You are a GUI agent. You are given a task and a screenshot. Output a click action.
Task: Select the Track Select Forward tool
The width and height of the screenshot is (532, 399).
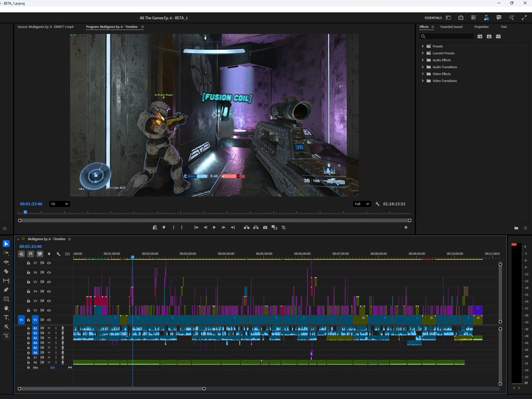pos(6,253)
